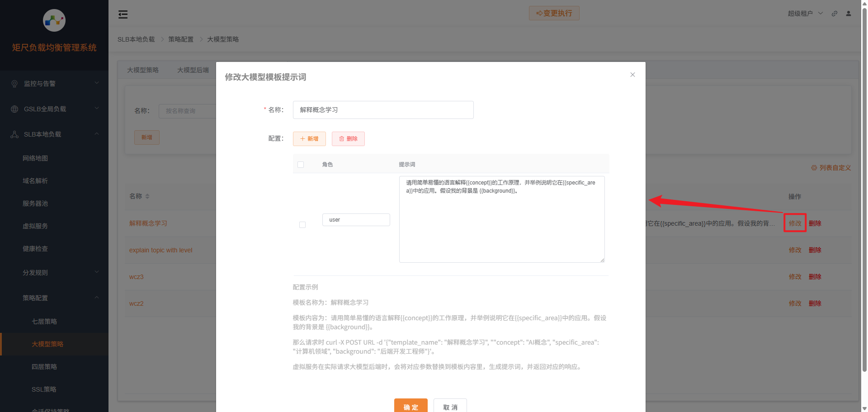The height and width of the screenshot is (412, 868).
Task: Check the checkbox next to the user row
Action: [x=302, y=225]
